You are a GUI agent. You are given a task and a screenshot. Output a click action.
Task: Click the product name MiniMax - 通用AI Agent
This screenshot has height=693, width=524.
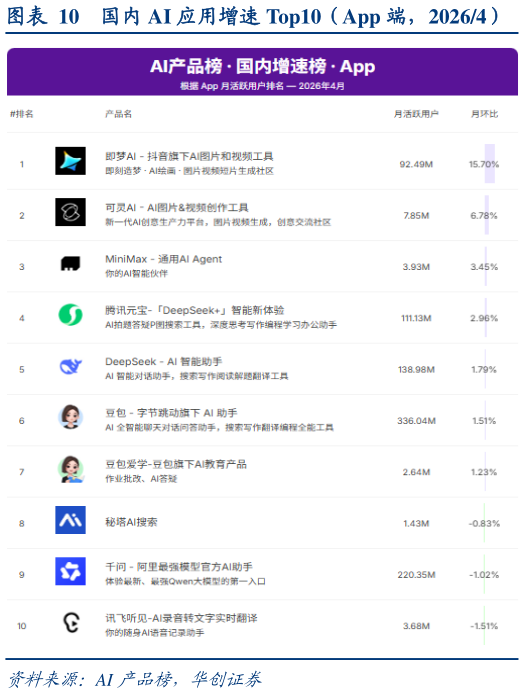(x=163, y=259)
